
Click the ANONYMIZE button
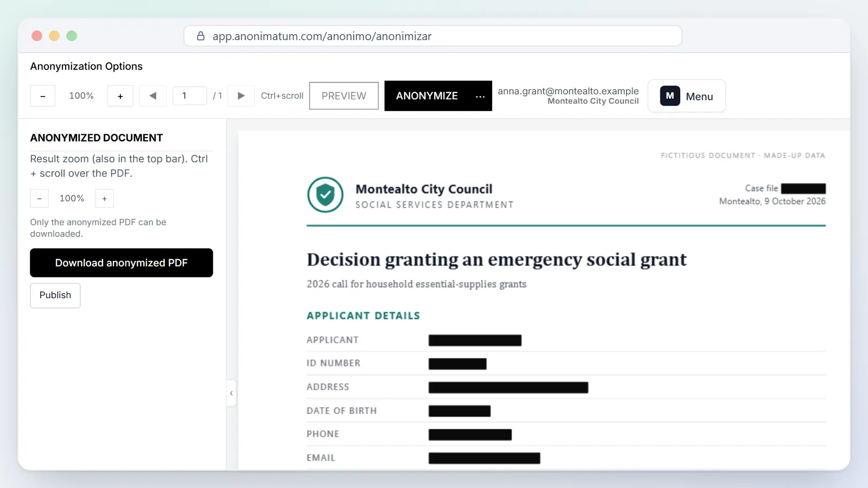click(x=427, y=96)
